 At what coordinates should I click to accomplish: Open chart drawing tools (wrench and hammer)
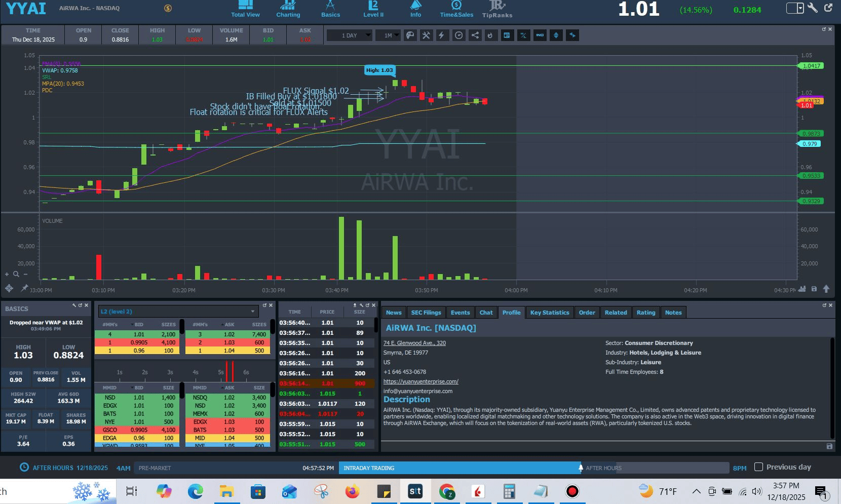point(426,35)
